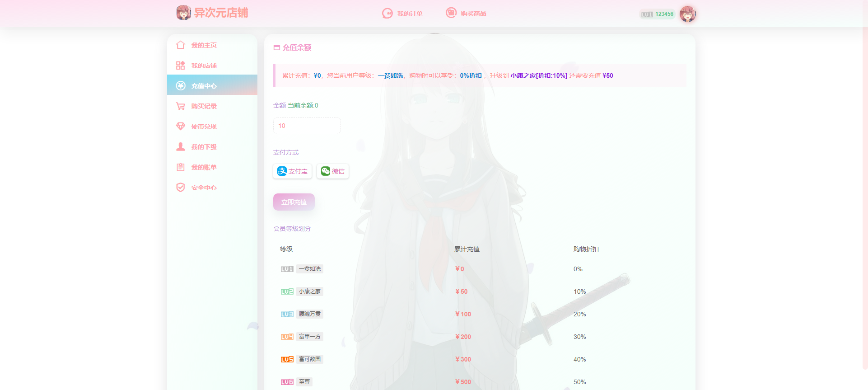
Task: Click the 40% discount cell
Action: point(580,359)
